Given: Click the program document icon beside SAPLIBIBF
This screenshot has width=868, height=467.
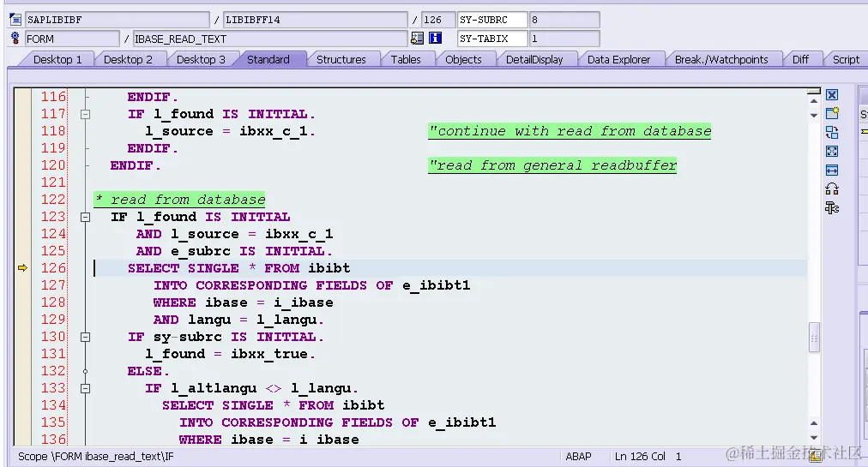Looking at the screenshot, I should pos(15,20).
